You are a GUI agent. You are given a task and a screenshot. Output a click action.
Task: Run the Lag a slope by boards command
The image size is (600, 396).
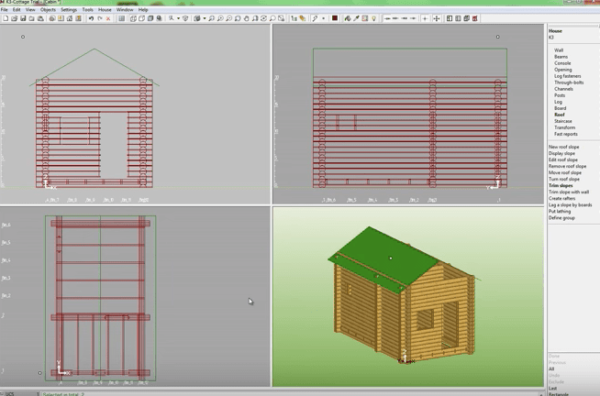(570, 205)
